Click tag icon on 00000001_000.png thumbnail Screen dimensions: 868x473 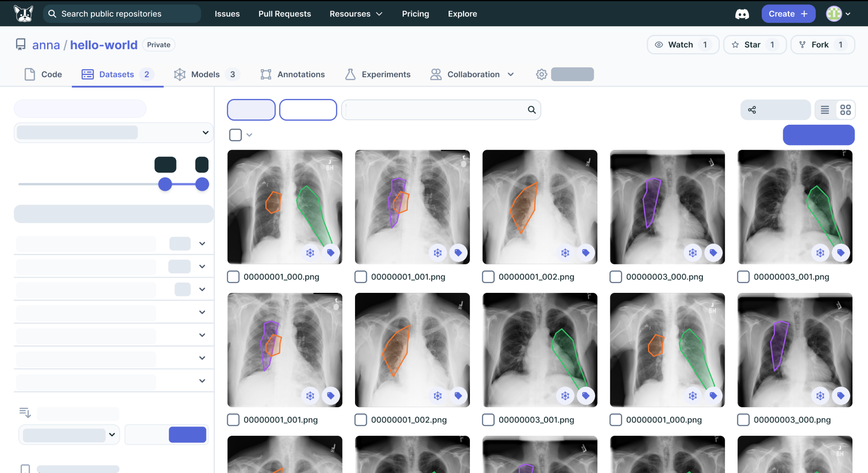click(331, 253)
